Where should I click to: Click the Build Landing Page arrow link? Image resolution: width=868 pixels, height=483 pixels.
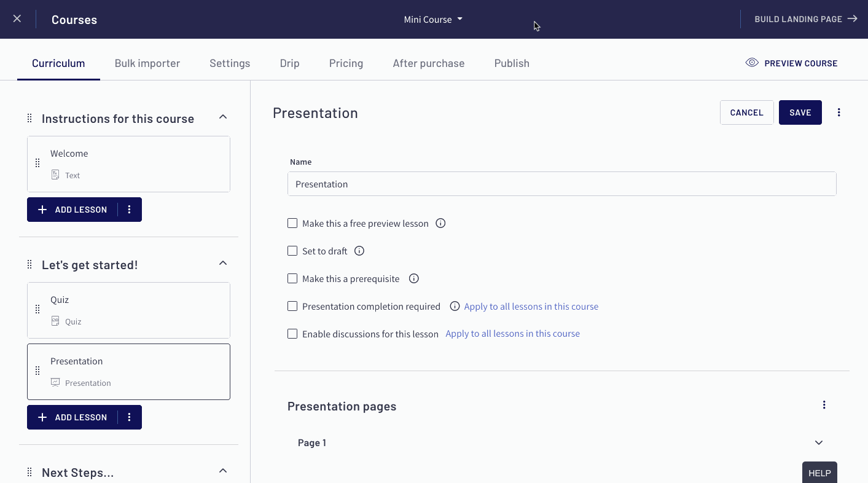(806, 19)
